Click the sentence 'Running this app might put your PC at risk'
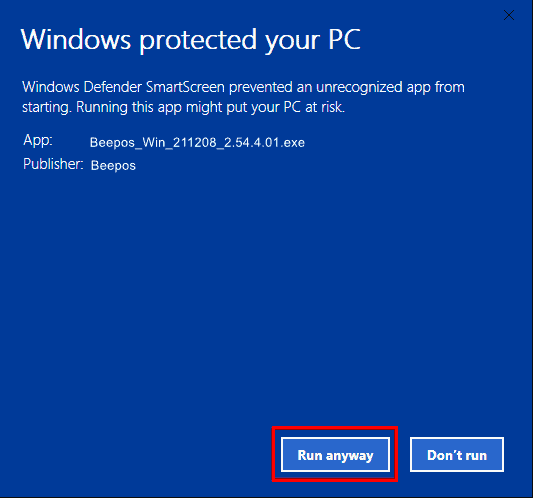This screenshot has height=498, width=533. (210, 107)
